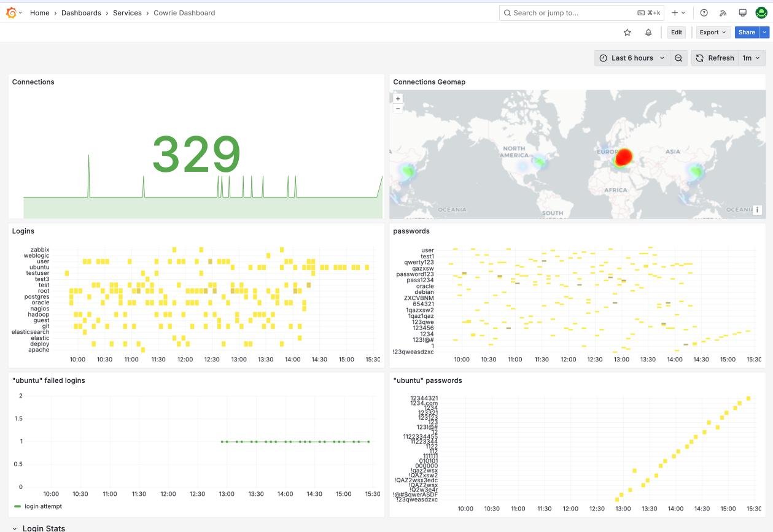Click the hadoop label in Logins
Image resolution: width=773 pixels, height=532 pixels.
click(39, 314)
